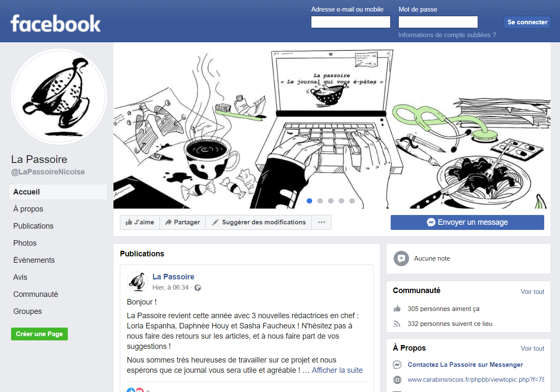Click the Partager share arrow button

click(183, 222)
